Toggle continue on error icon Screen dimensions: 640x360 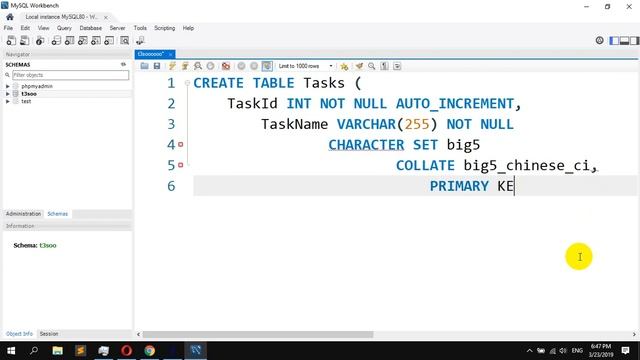coord(226,66)
